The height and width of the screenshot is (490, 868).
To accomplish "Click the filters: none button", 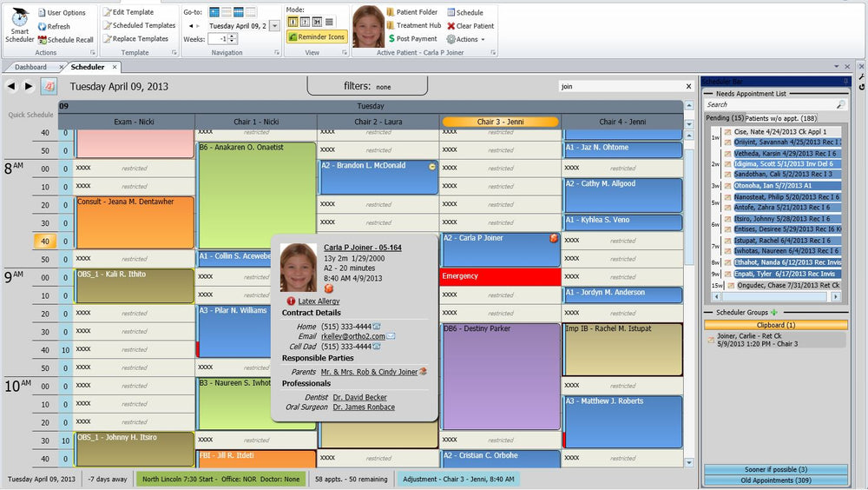I will tap(367, 86).
